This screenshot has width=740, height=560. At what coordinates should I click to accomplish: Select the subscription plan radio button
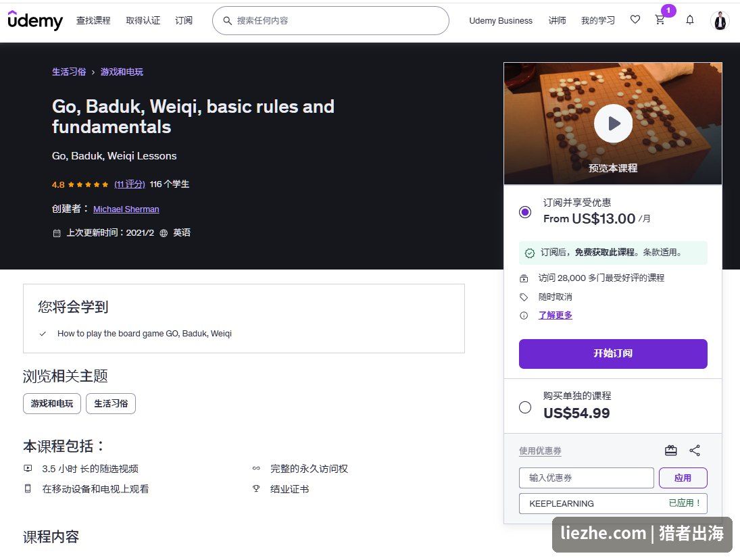tap(525, 212)
